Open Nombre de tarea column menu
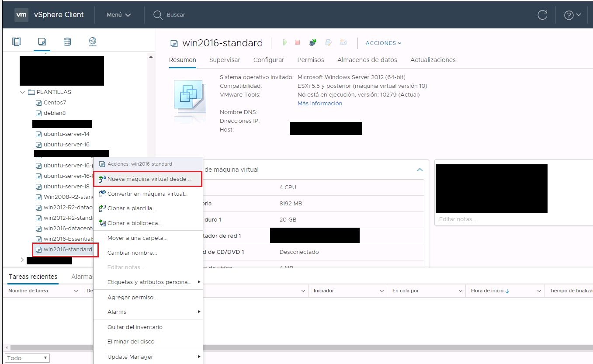 click(x=76, y=291)
